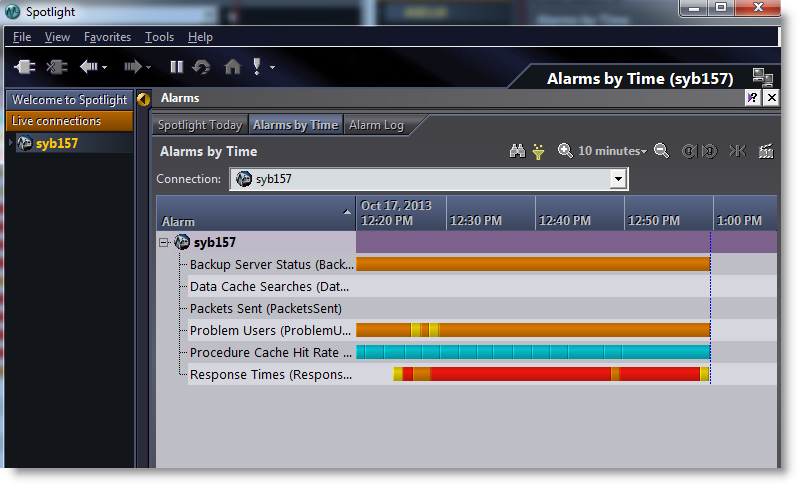Sort by the Alarm column header
The width and height of the screenshot is (797, 484).
(256, 214)
